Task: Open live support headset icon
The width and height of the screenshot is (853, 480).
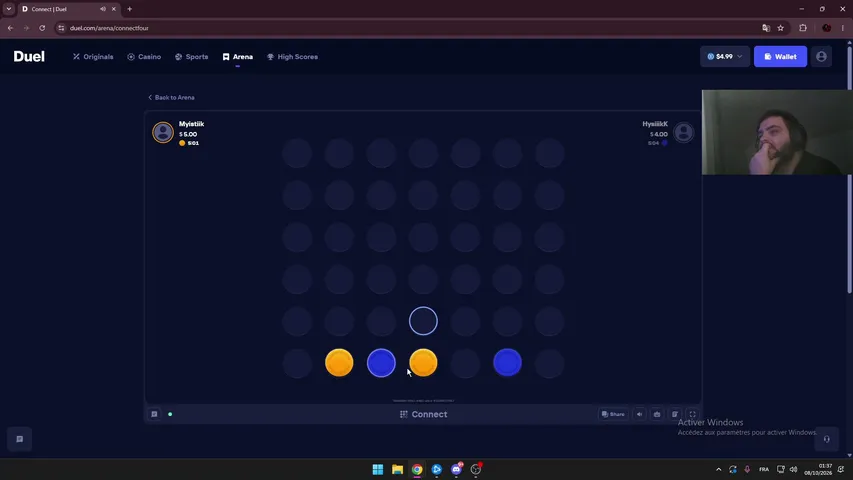Action: pos(826,439)
